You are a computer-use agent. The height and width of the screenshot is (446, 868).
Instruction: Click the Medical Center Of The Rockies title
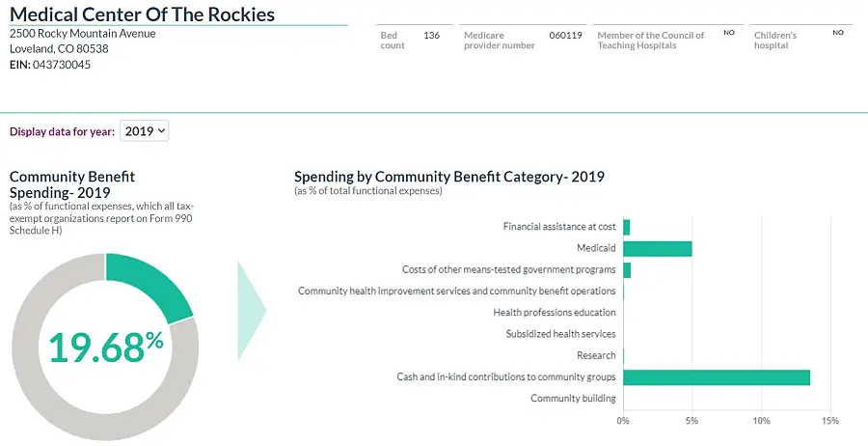pos(142,14)
